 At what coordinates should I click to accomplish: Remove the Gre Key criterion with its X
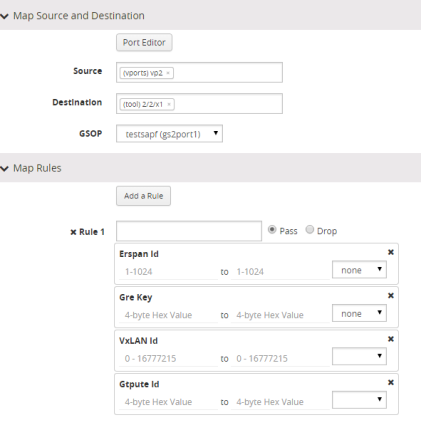391,296
